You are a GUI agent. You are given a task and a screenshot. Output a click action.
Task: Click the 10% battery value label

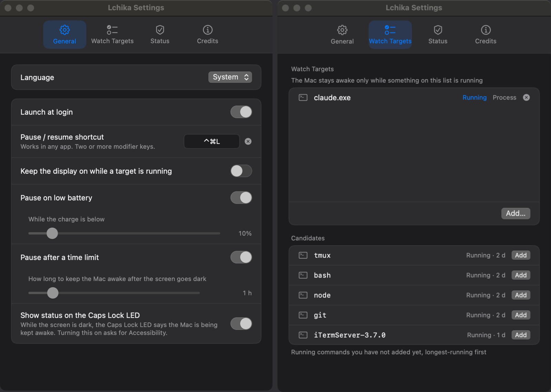pos(245,233)
